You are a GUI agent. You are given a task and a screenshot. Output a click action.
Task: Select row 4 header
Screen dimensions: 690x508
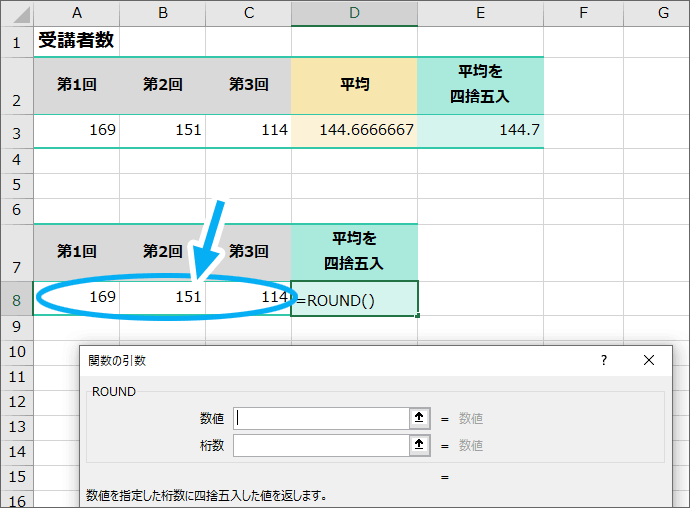[17, 160]
